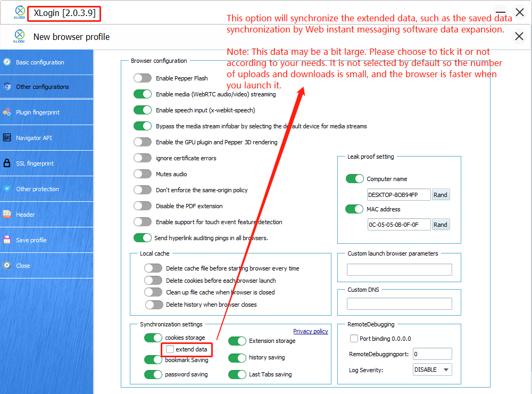The image size is (532, 394).
Task: Select the Other protection section
Action: [46, 189]
